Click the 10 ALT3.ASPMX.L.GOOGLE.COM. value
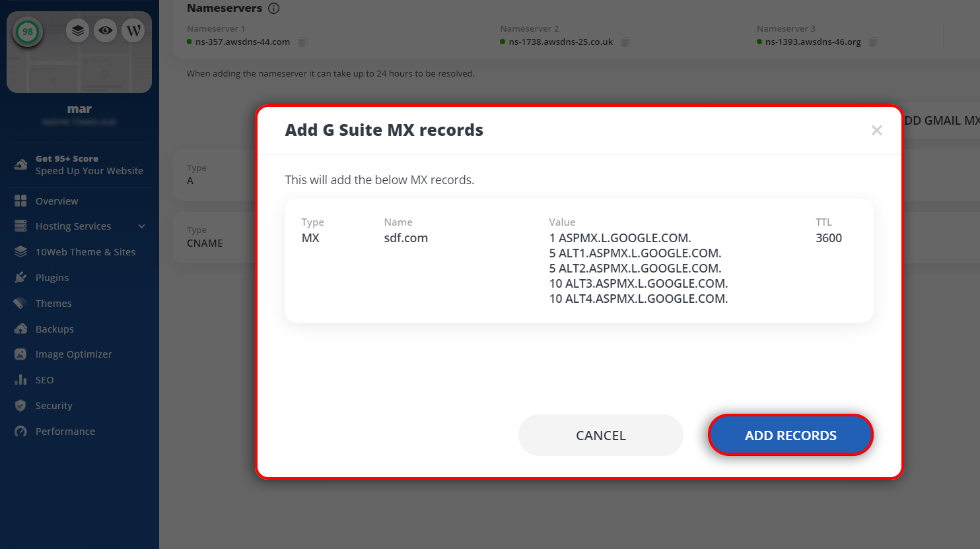The height and width of the screenshot is (549, 980). 639,284
